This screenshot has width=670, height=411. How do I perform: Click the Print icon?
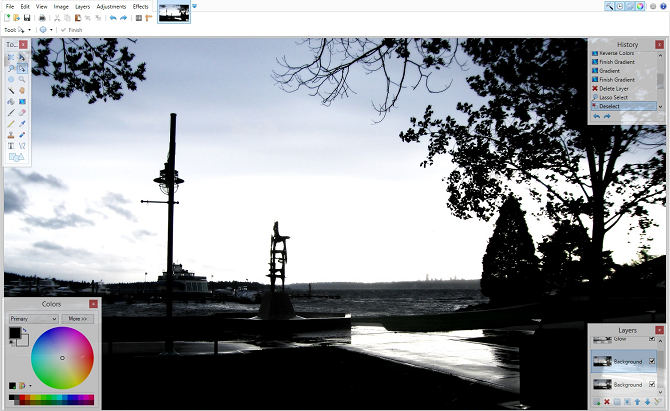coord(42,18)
